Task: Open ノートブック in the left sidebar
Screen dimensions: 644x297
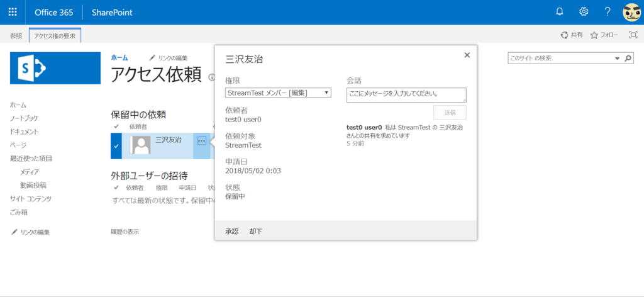Action: [24, 118]
